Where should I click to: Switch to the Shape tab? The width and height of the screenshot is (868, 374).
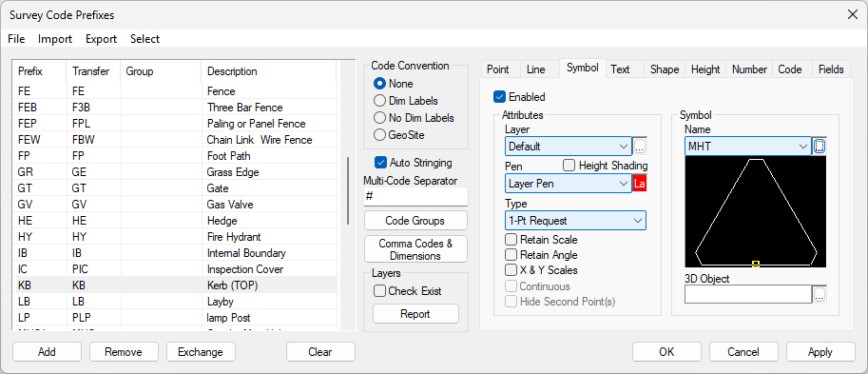665,69
